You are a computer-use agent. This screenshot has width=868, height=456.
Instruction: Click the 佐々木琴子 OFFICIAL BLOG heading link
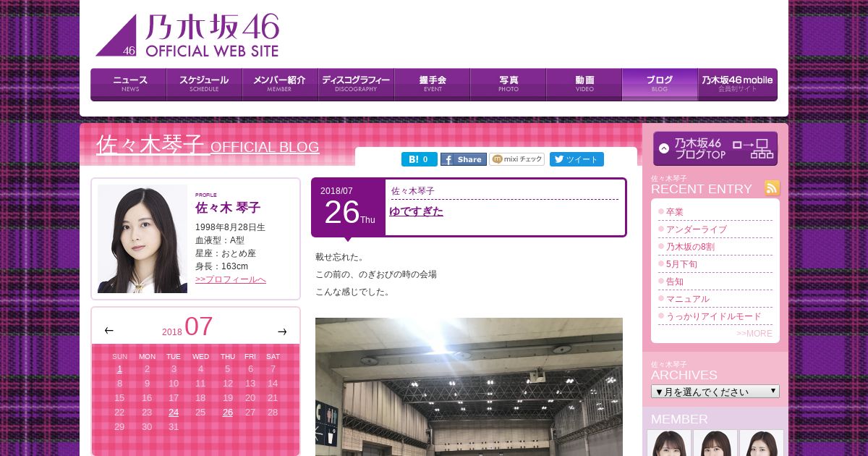tap(208, 145)
